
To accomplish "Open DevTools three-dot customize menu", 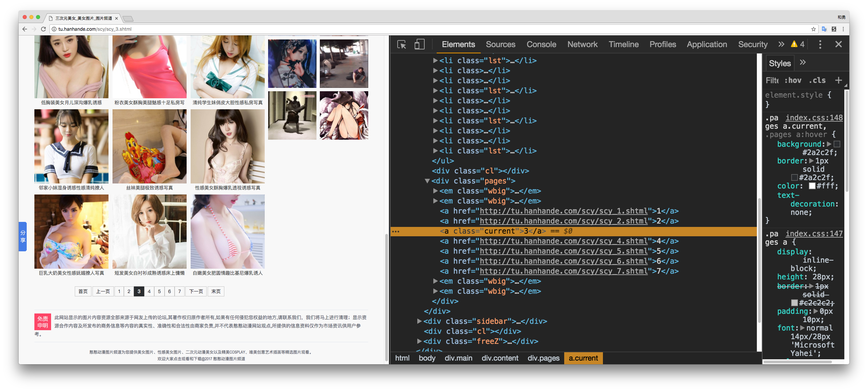I will (820, 44).
